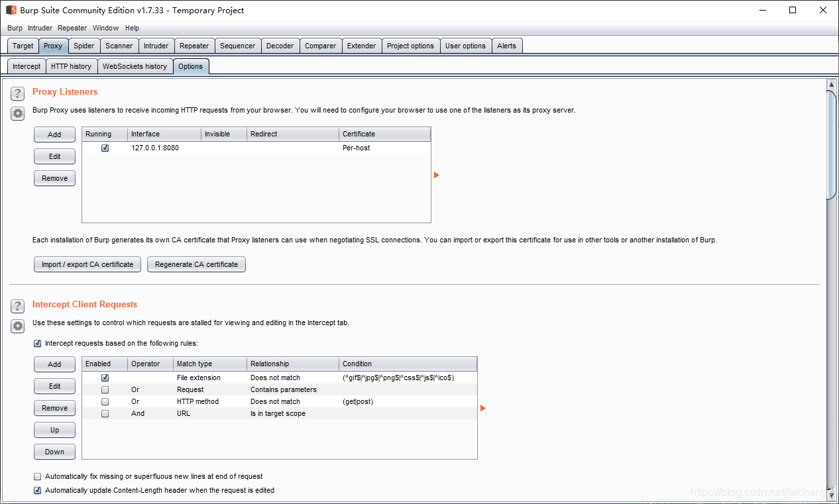Add a new intercept request rule
The height and width of the screenshot is (504, 839).
[x=55, y=364]
